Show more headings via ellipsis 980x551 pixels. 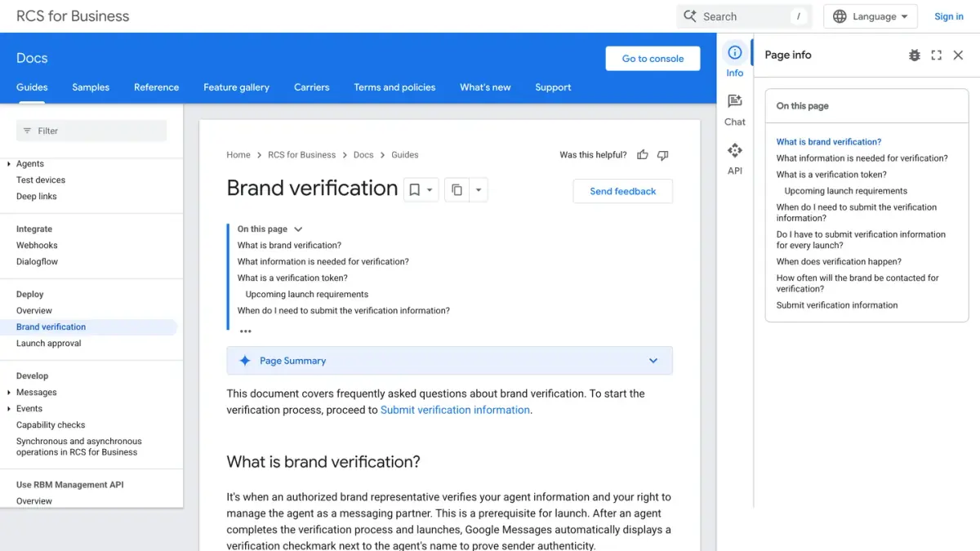pos(246,331)
